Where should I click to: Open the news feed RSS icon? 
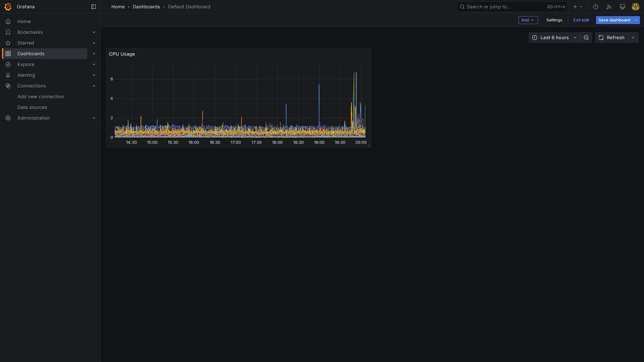coord(609,7)
